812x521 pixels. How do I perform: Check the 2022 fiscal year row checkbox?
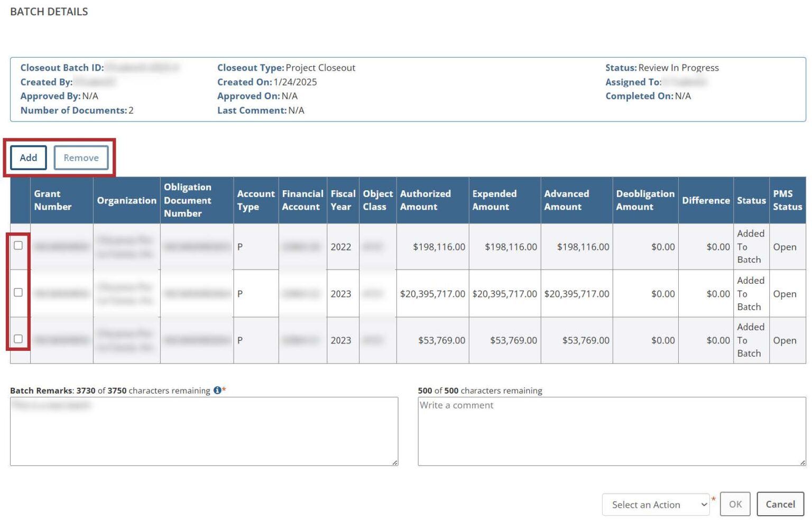(x=19, y=246)
